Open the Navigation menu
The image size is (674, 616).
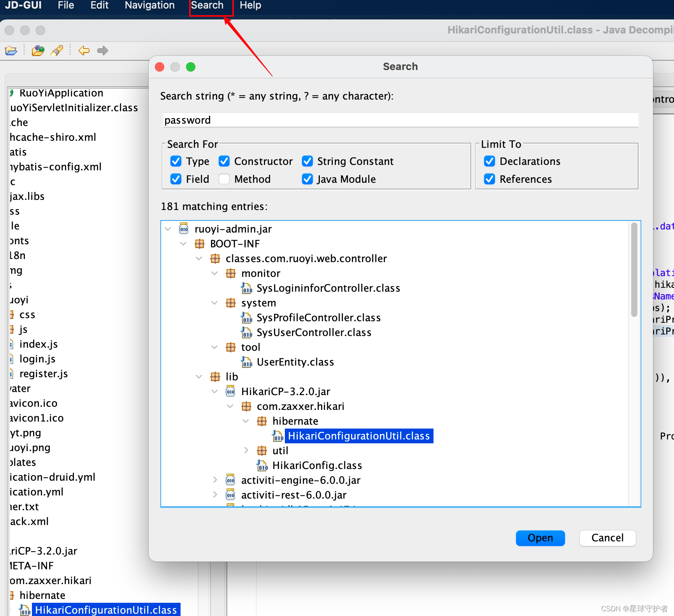pyautogui.click(x=150, y=5)
